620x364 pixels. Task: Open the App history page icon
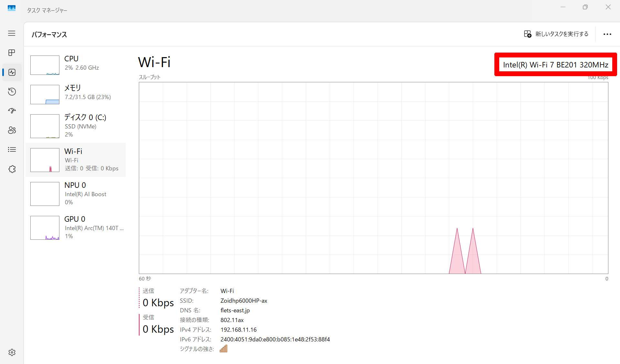click(12, 92)
